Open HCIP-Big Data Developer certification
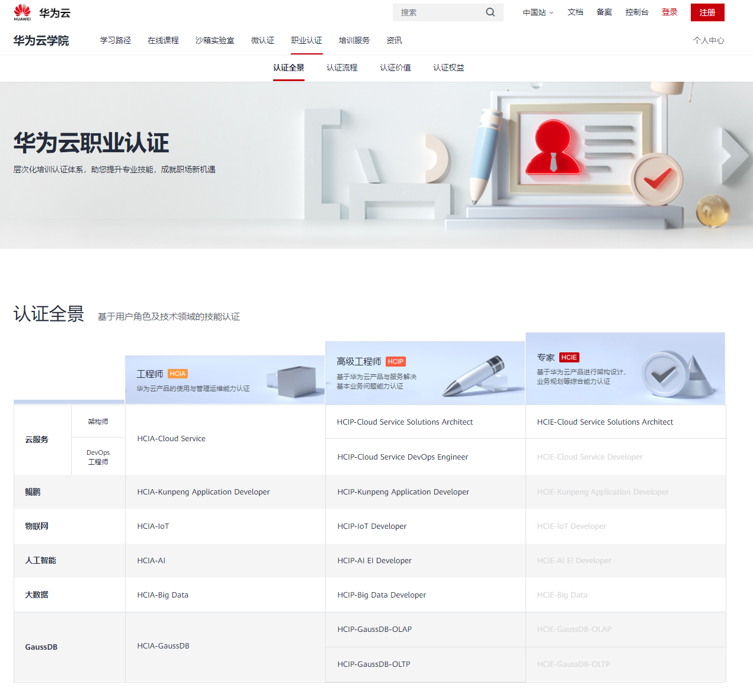This screenshot has height=700, width=753. point(382,595)
